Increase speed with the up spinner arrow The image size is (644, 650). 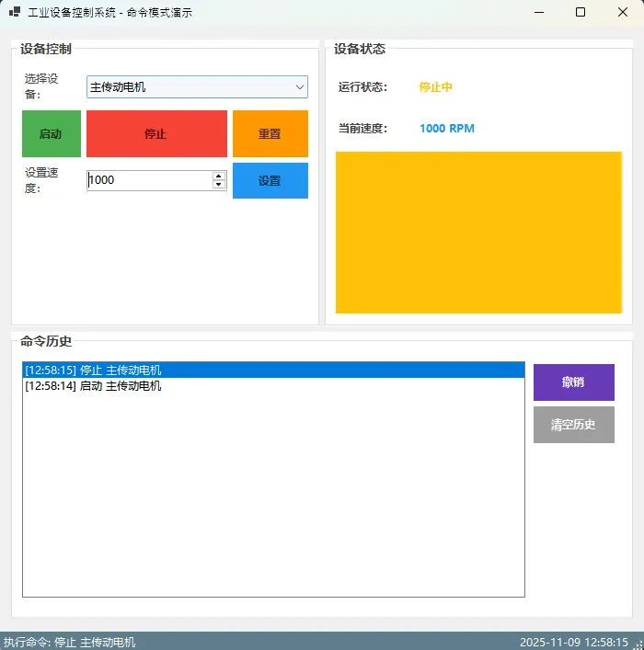(219, 176)
